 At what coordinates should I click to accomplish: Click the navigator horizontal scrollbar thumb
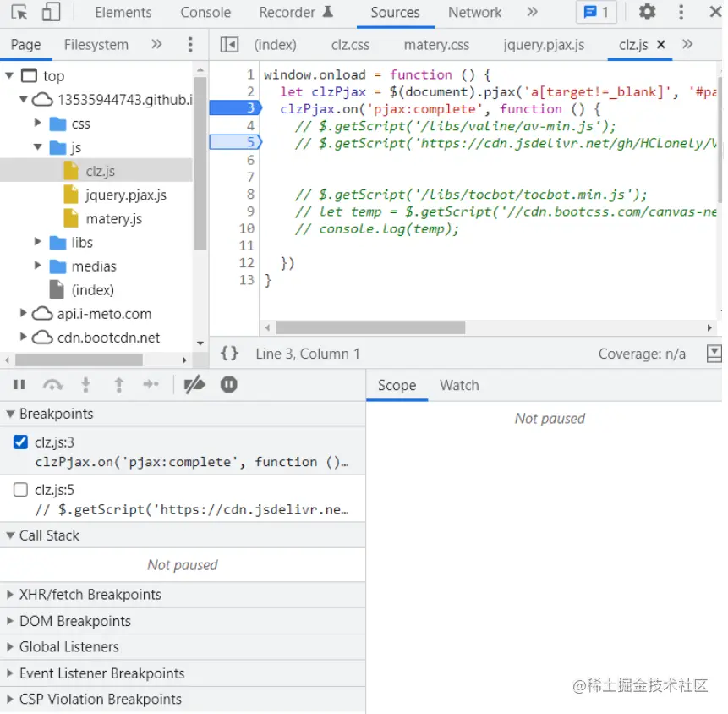pos(79,360)
